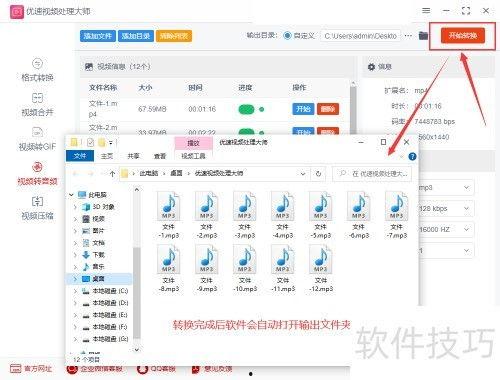This screenshot has width=500, height=380.
Task: Open Explorer help question mark icon
Action: click(x=412, y=156)
